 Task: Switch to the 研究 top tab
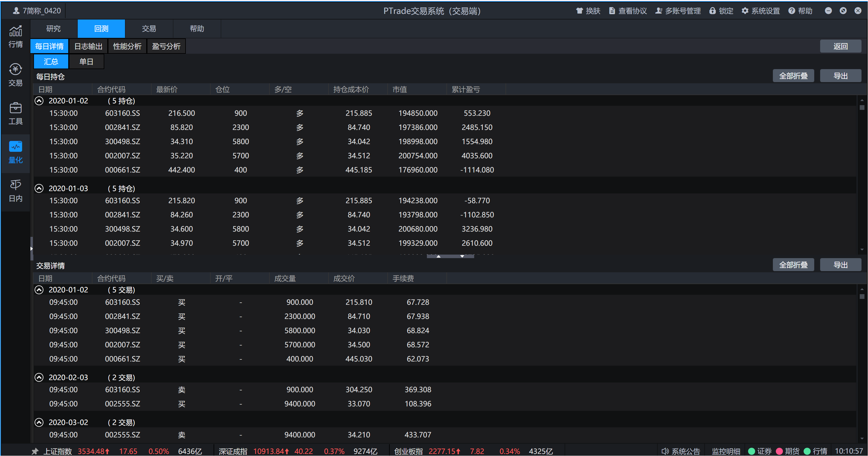tap(53, 29)
